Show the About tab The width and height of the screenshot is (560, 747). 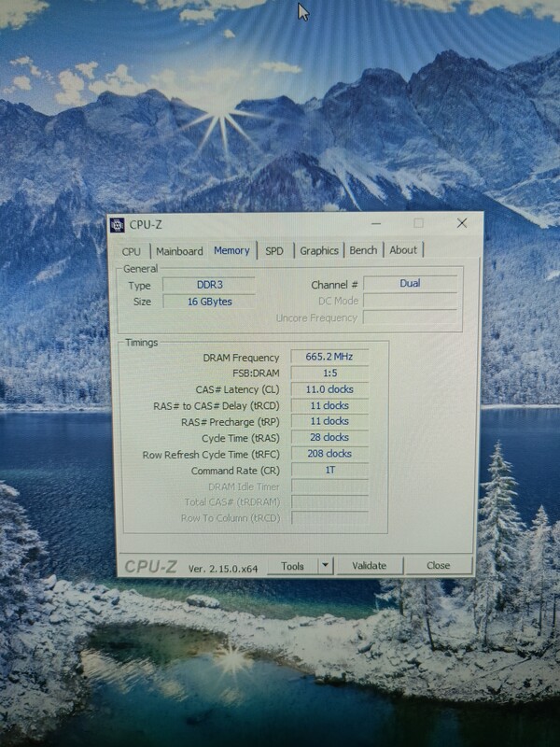pyautogui.click(x=403, y=250)
